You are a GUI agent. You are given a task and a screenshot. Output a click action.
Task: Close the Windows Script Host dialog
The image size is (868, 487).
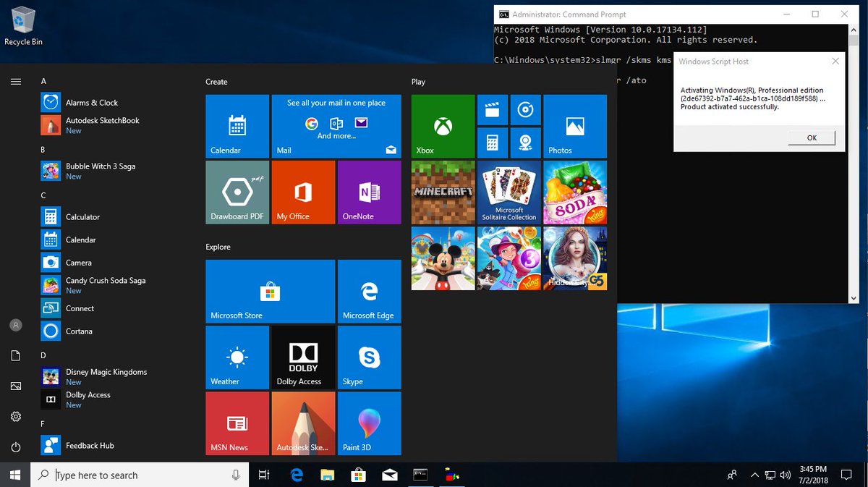click(835, 62)
